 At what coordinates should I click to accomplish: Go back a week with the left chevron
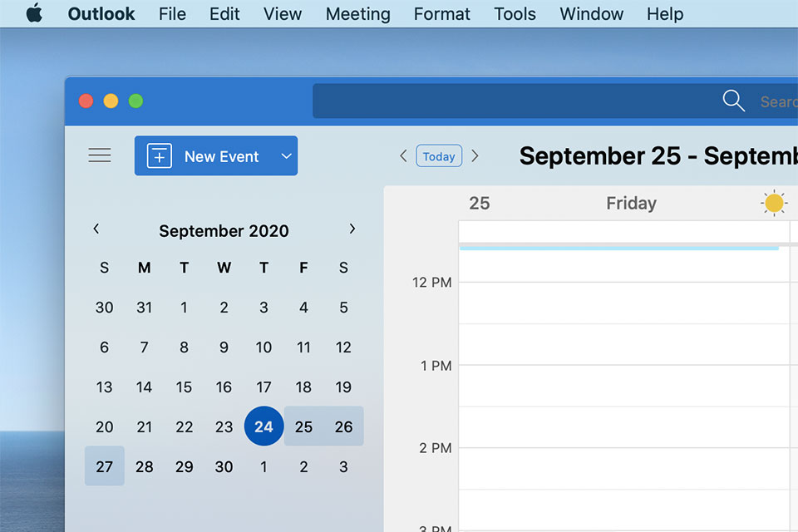[x=403, y=155]
